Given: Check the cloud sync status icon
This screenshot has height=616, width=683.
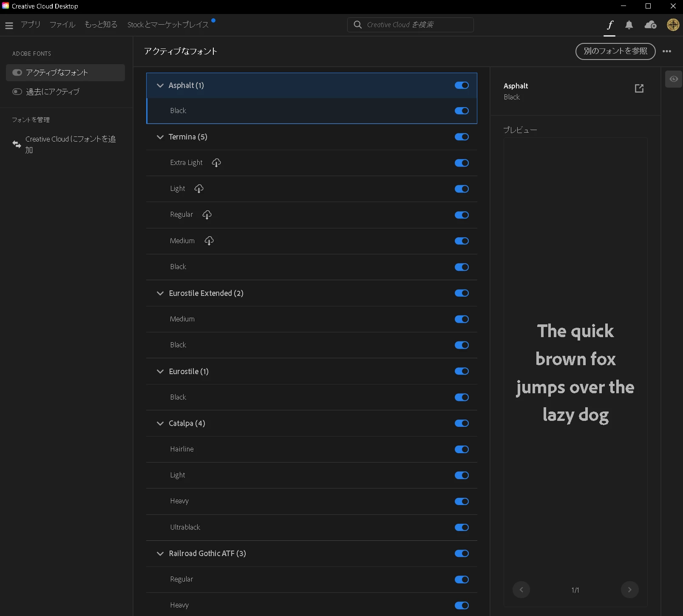Looking at the screenshot, I should 650,25.
